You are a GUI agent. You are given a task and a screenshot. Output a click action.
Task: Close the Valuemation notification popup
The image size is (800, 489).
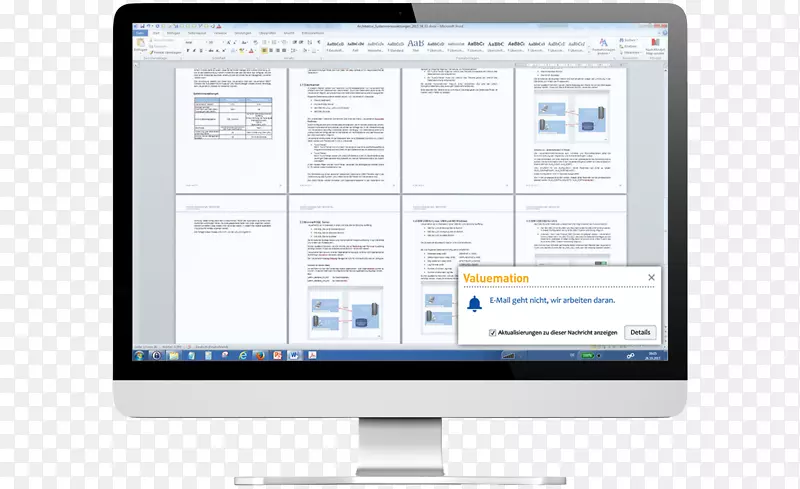pos(651,277)
